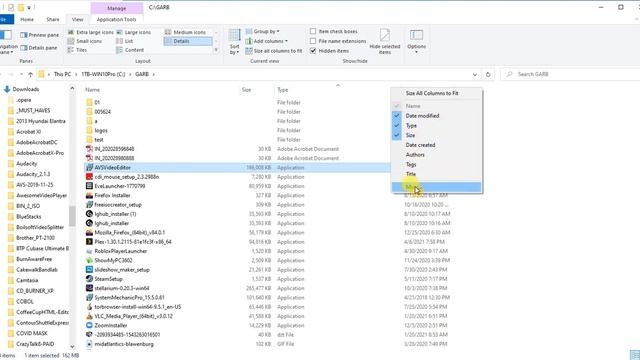
Task: Click chevron after GARB in breadcrumb
Action: click(x=154, y=74)
